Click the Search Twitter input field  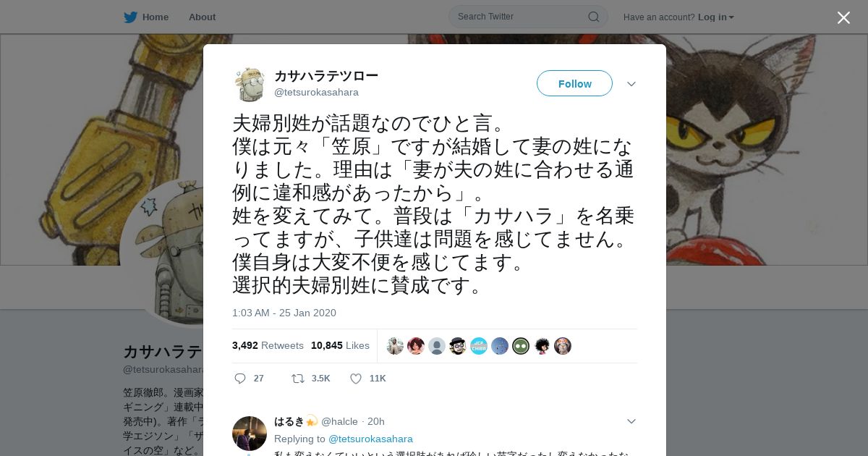pyautogui.click(x=521, y=17)
